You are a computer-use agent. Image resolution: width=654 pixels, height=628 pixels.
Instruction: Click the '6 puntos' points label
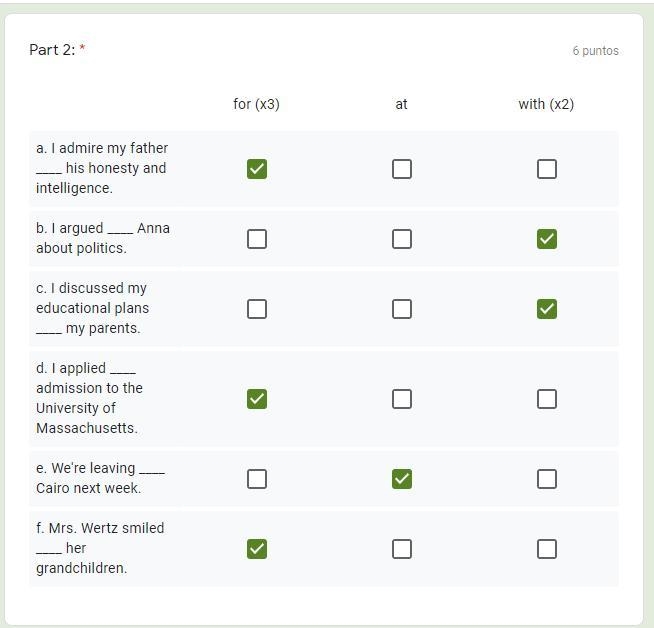[x=595, y=51]
